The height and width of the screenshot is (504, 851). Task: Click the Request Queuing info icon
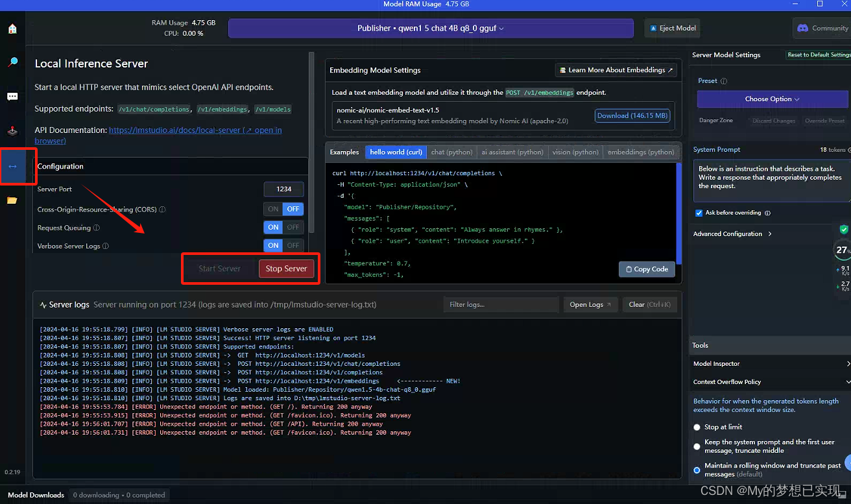coord(97,228)
